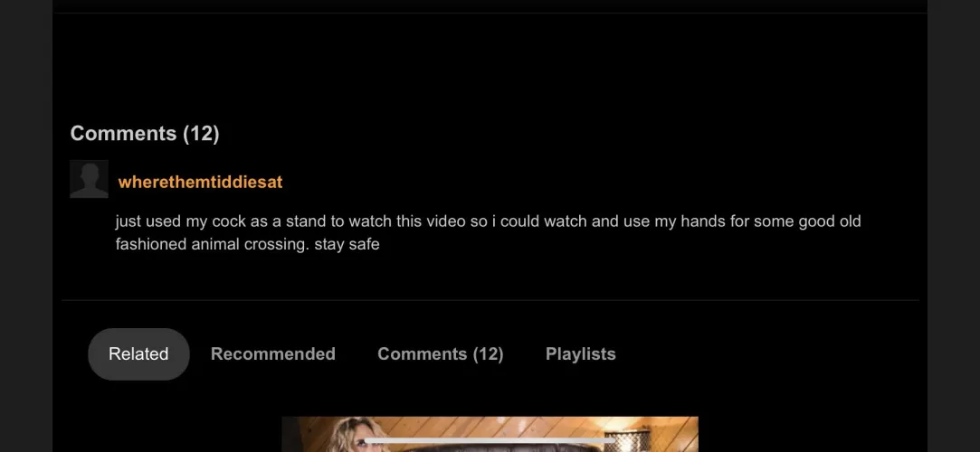The image size is (980, 452).
Task: Click the empty black area above Comments heading
Action: (490, 66)
